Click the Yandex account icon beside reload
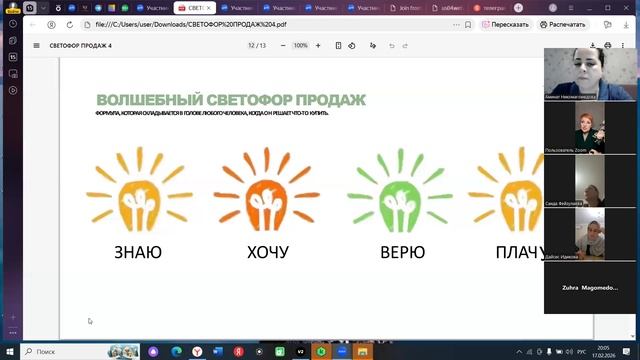The width and height of the screenshot is (640, 360). [x=51, y=25]
